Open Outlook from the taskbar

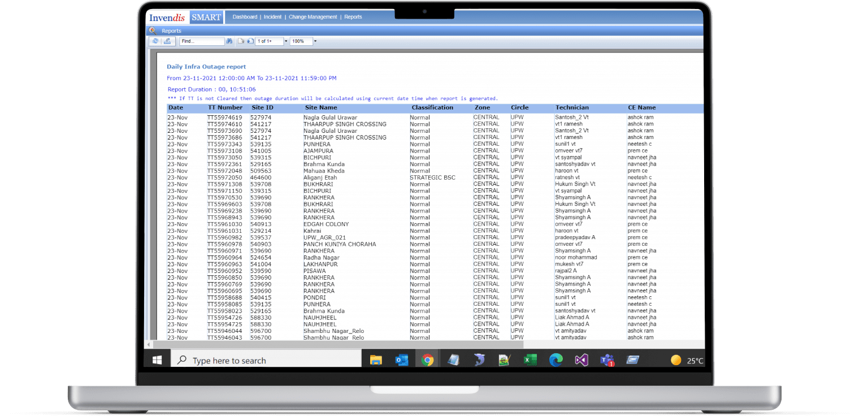pos(402,359)
